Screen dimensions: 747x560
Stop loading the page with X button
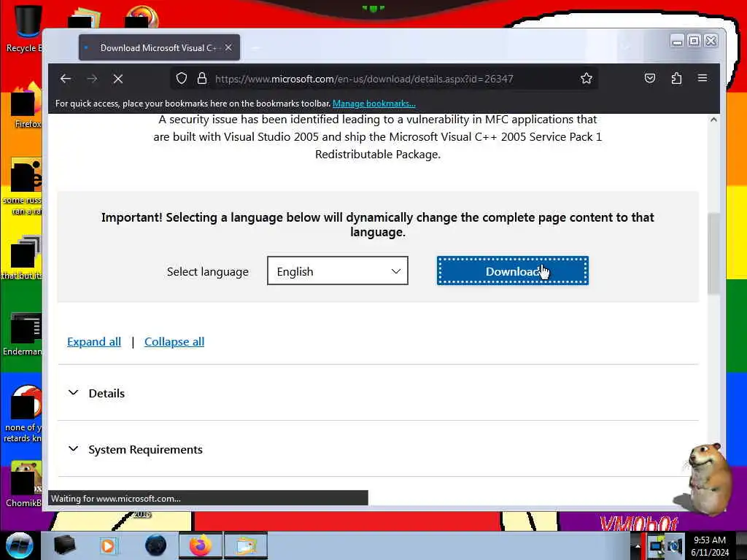click(x=118, y=79)
